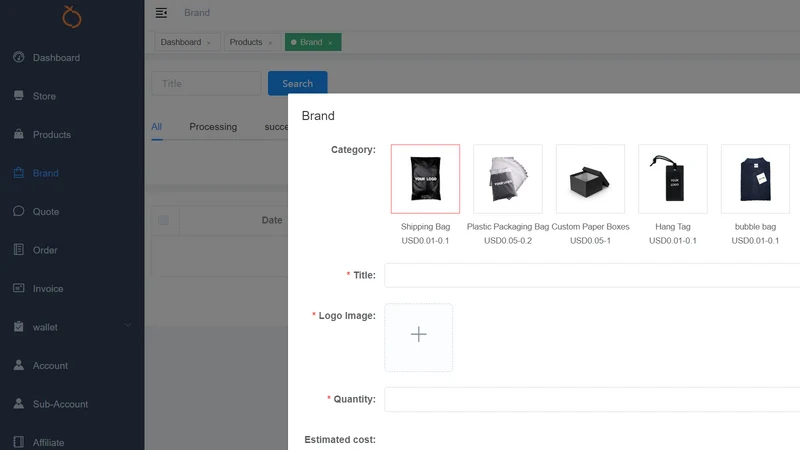Focus the Title search field

[x=206, y=83]
